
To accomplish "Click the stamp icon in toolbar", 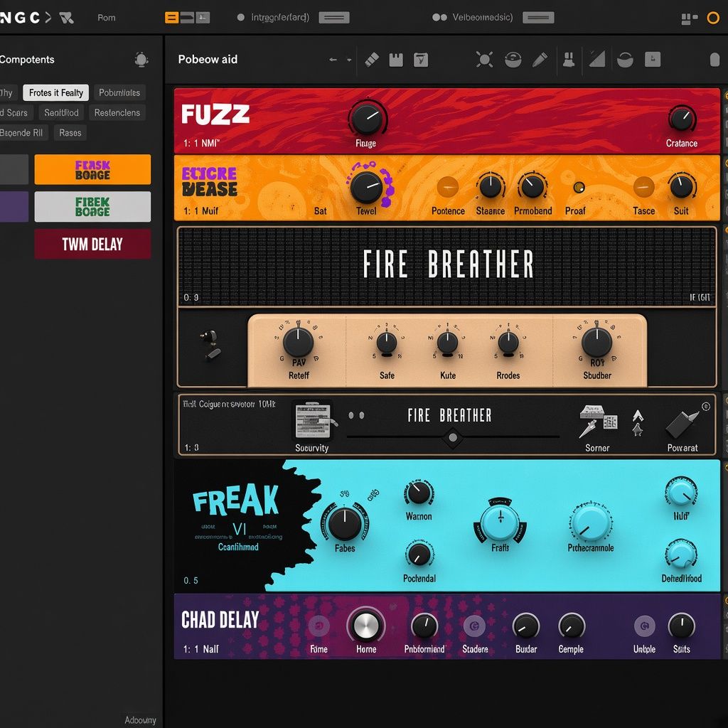I will 569,60.
